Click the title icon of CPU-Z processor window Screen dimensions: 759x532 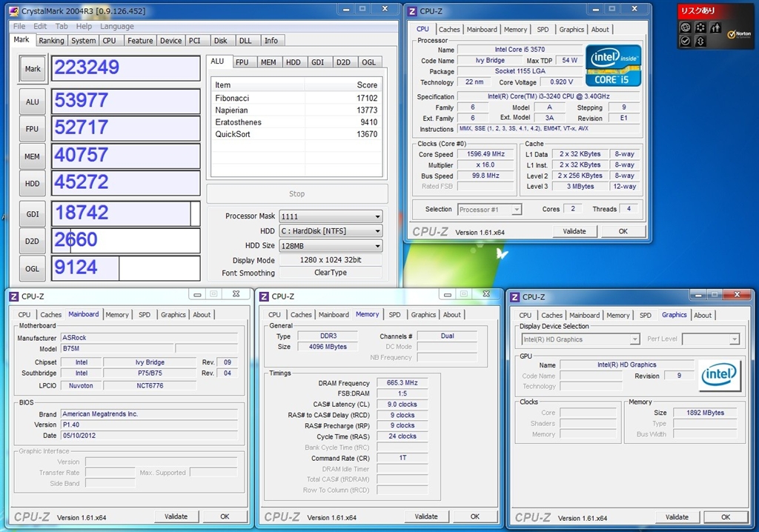click(x=412, y=10)
